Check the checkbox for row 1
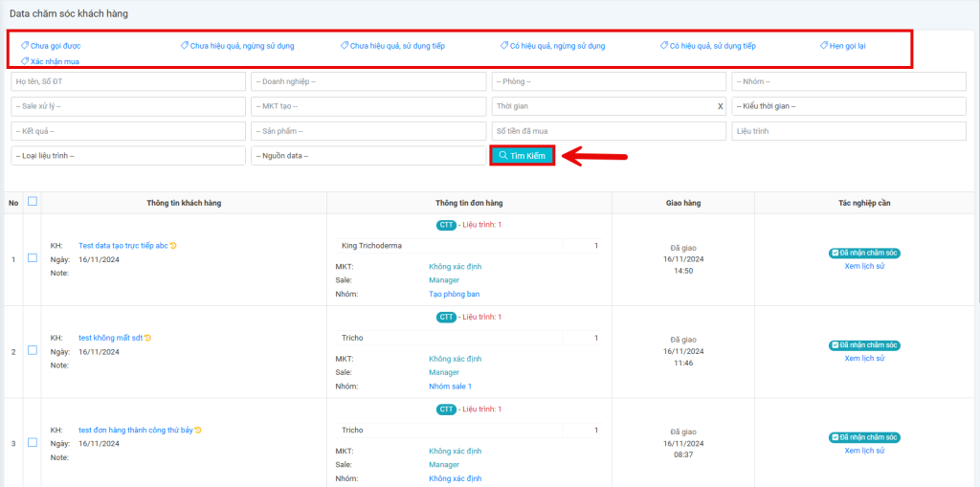 point(33,258)
